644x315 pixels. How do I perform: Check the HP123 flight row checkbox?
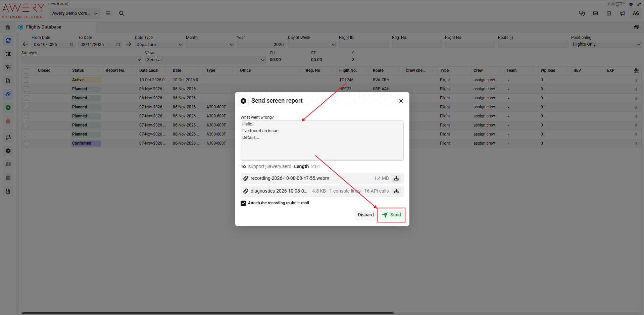coord(27,89)
